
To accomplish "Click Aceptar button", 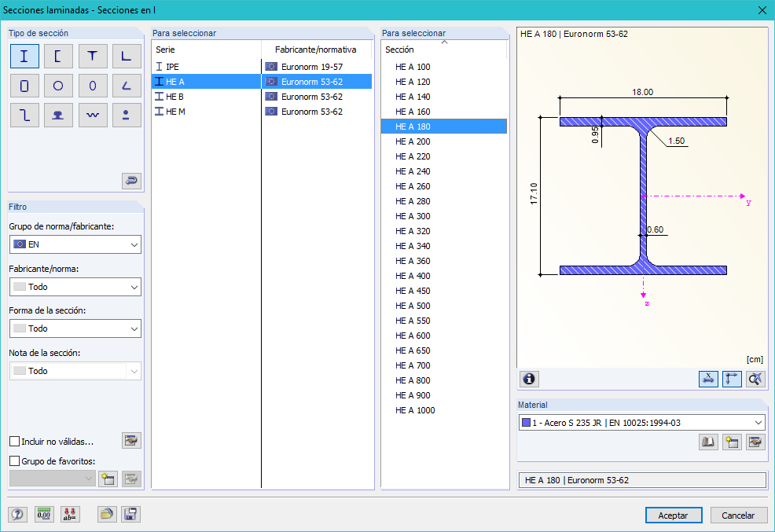I will click(674, 515).
